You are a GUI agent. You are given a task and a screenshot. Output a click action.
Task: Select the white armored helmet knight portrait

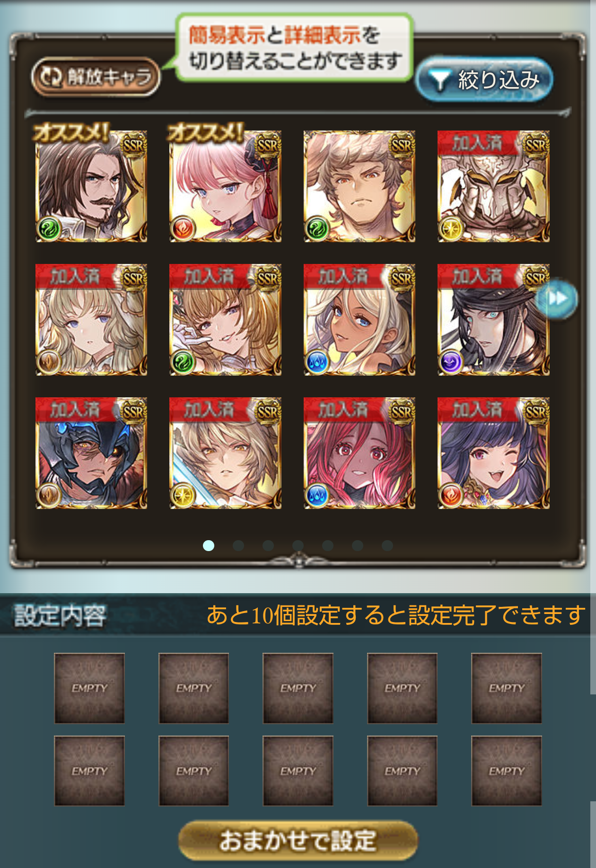(x=493, y=186)
